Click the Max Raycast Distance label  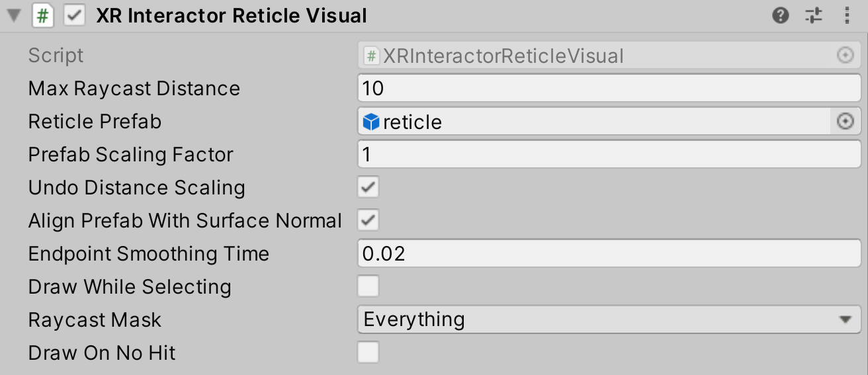pyautogui.click(x=134, y=89)
